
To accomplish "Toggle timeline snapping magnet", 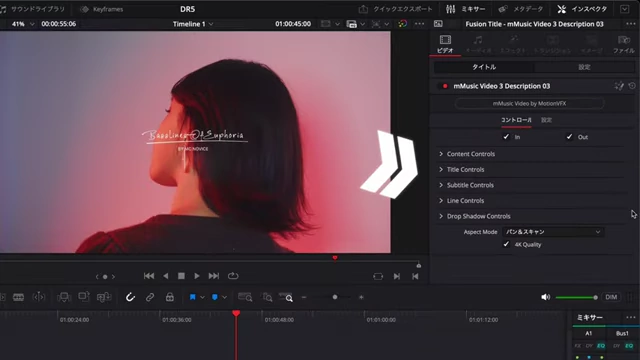I will click(x=130, y=297).
